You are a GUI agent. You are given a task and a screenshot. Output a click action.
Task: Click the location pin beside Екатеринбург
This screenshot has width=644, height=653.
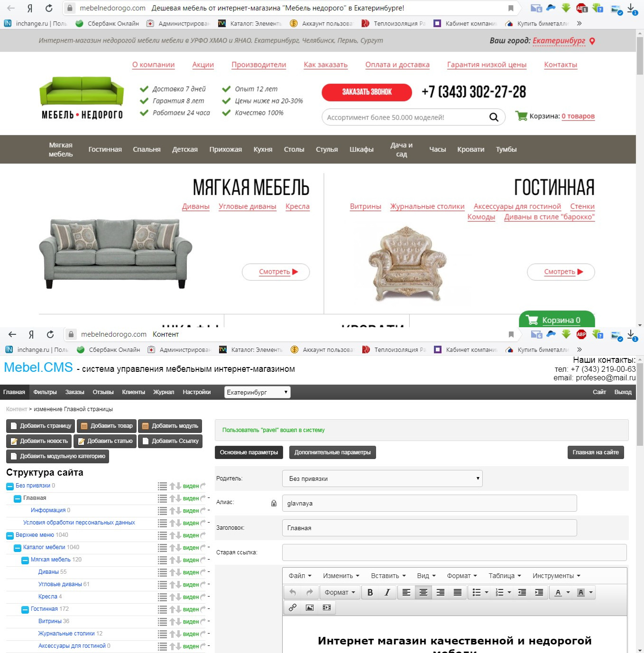(x=592, y=41)
